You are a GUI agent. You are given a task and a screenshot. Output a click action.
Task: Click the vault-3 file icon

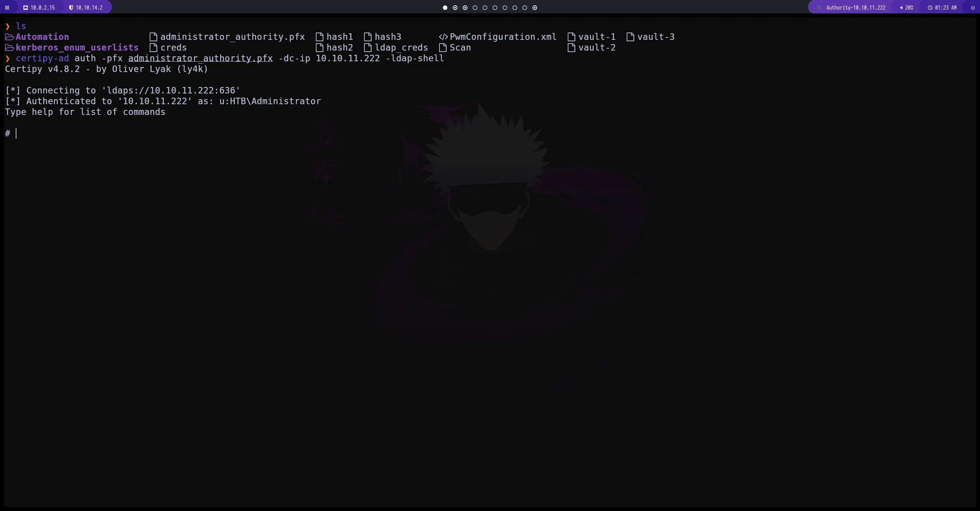pyautogui.click(x=630, y=37)
